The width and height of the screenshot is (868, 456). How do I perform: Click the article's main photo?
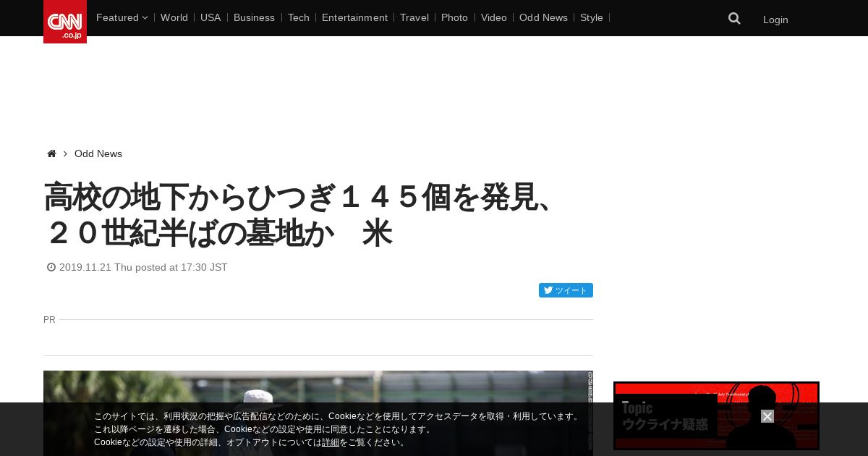[318, 413]
